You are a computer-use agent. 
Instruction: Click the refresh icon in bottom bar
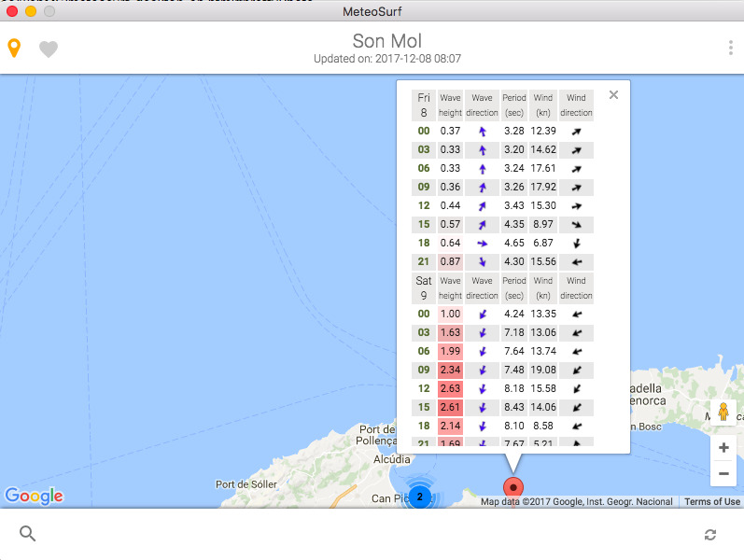[x=710, y=535]
